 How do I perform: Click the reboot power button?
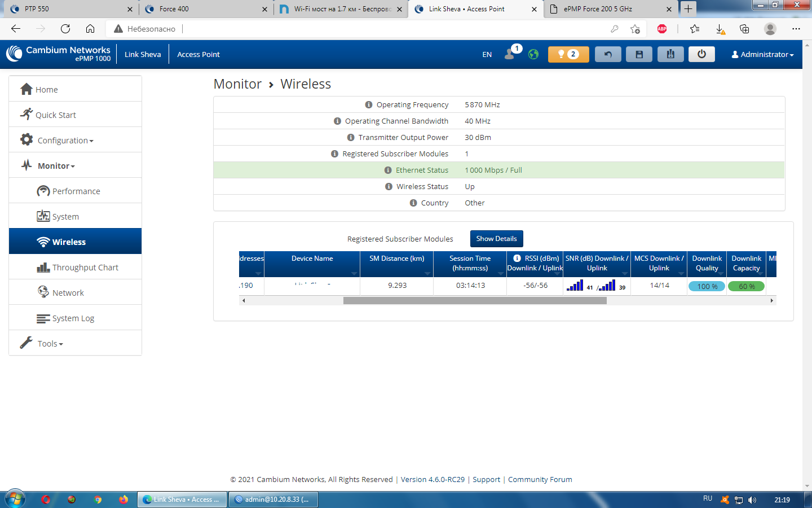point(701,54)
